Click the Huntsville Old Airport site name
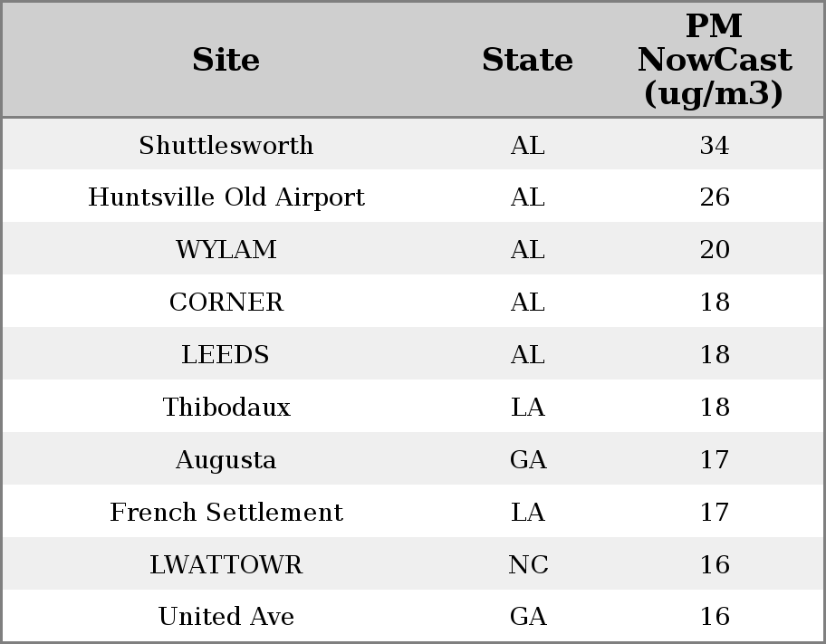The height and width of the screenshot is (644, 826). [x=226, y=197]
